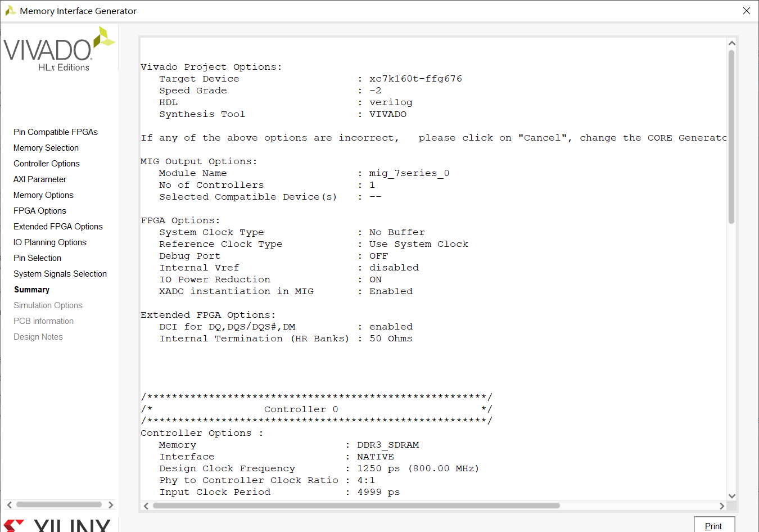Screen dimensions: 759x532
Task: Select IO Planning Options in the sidebar
Action: (49, 242)
